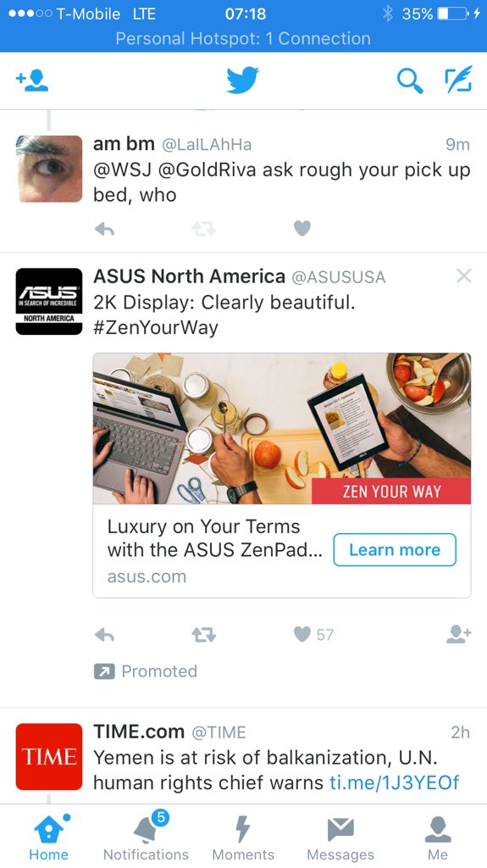
Task: Reply to the ASUS promoted tweet
Action: click(x=104, y=635)
